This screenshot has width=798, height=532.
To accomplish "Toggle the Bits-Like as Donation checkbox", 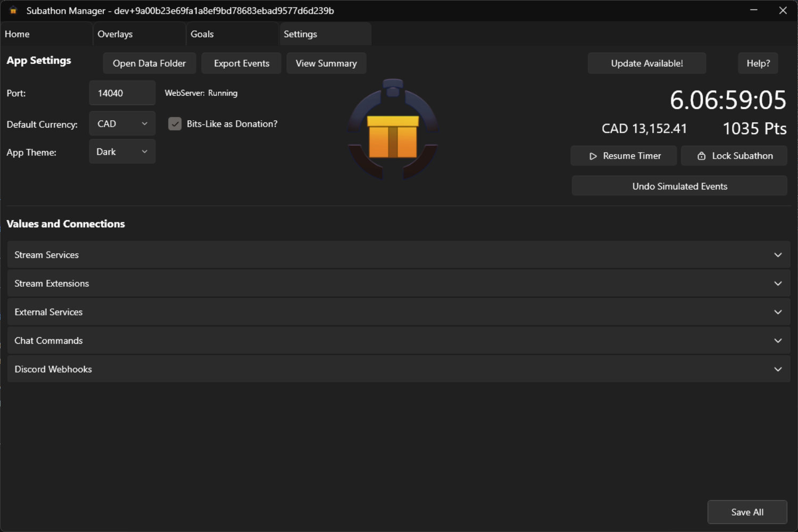I will (x=175, y=124).
